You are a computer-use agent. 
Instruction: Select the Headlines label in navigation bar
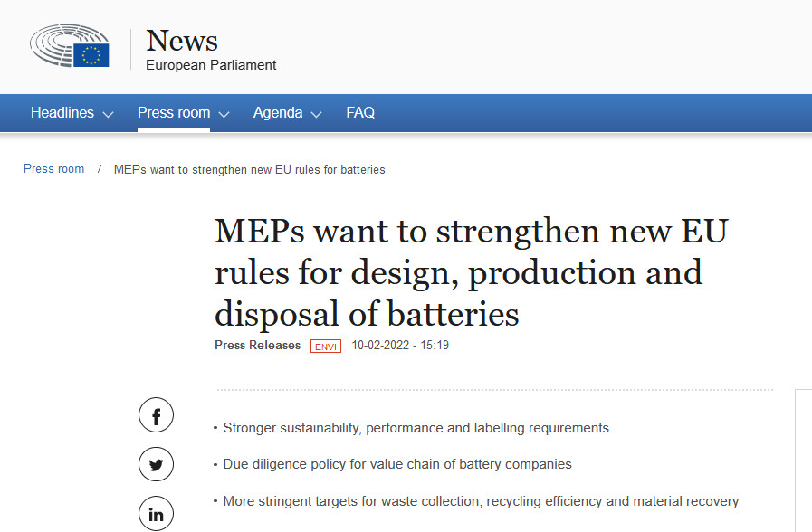(62, 113)
